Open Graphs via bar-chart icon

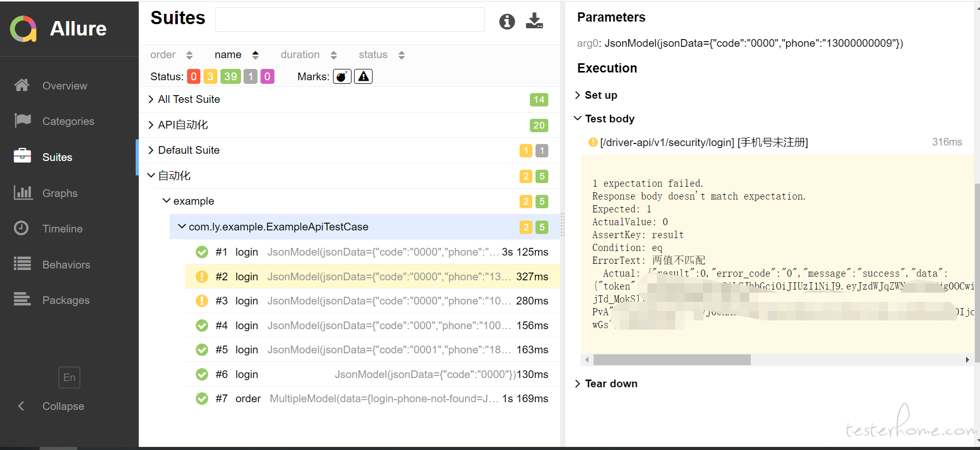coord(23,192)
